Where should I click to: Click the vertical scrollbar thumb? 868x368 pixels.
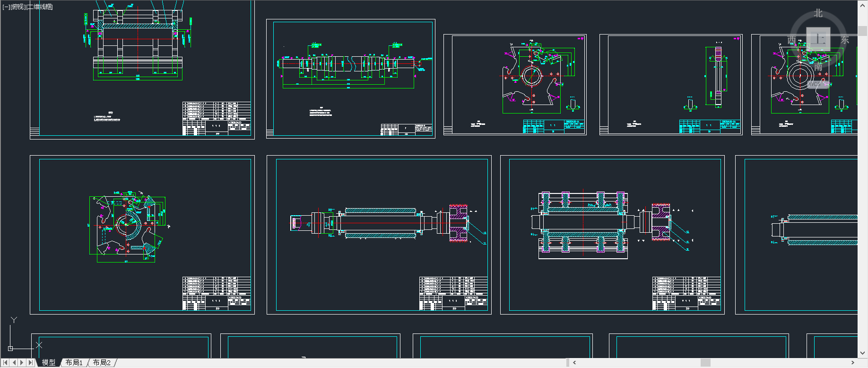click(x=863, y=31)
